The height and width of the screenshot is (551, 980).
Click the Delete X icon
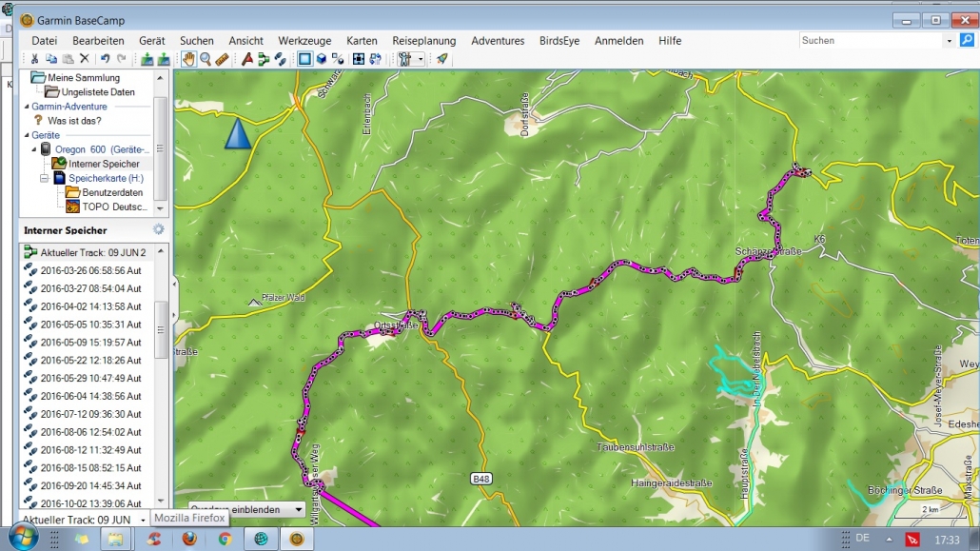point(85,59)
